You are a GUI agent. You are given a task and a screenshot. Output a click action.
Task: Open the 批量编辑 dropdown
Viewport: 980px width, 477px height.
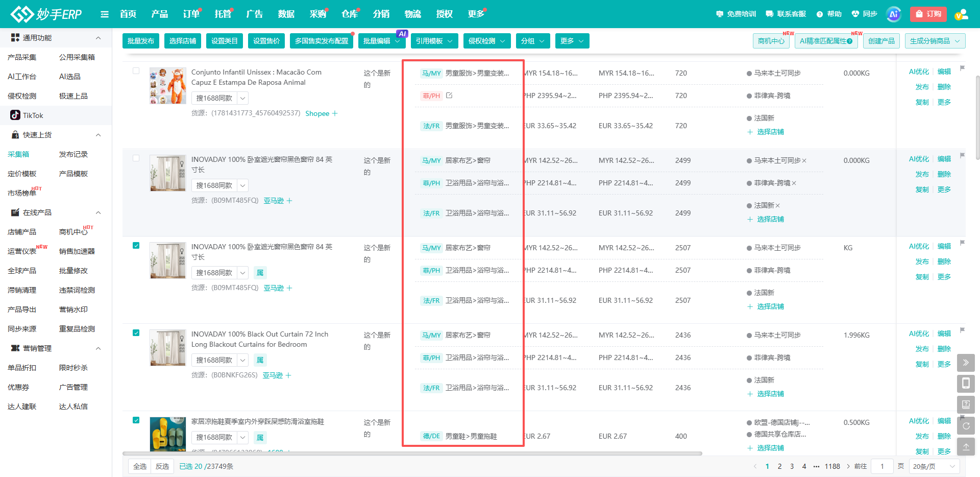382,41
